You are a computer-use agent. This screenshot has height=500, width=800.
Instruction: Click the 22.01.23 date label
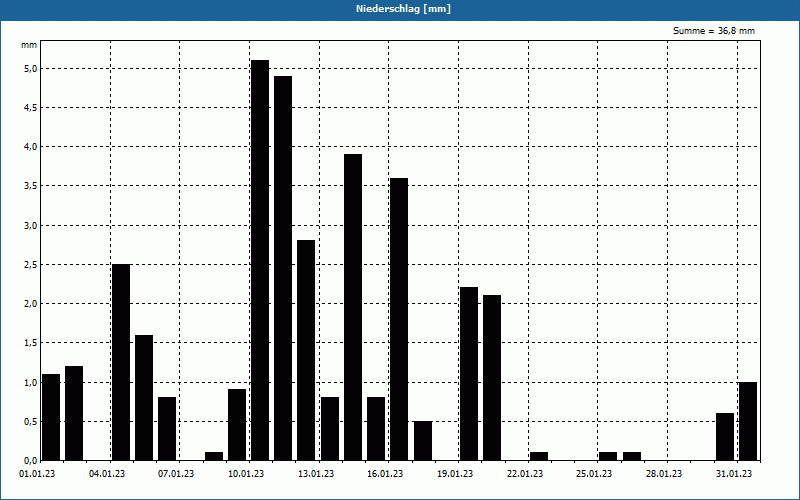pos(525,474)
